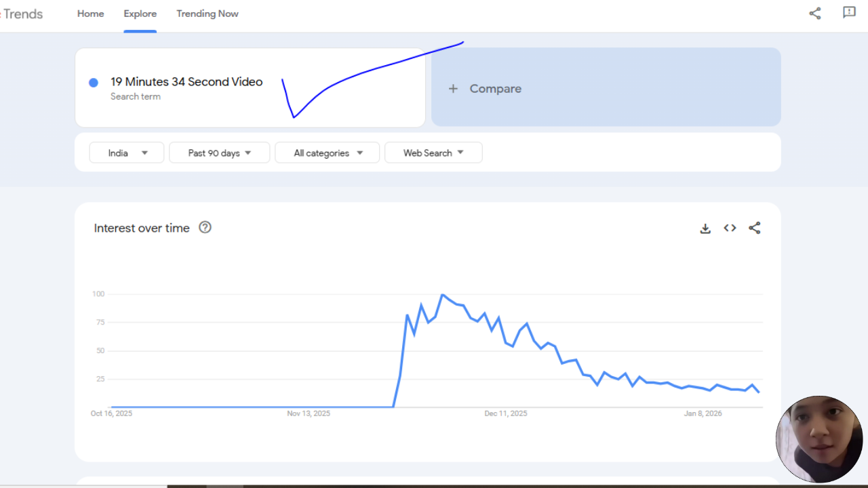The image size is (868, 488).
Task: Share the Interest over time chart
Action: [755, 228]
